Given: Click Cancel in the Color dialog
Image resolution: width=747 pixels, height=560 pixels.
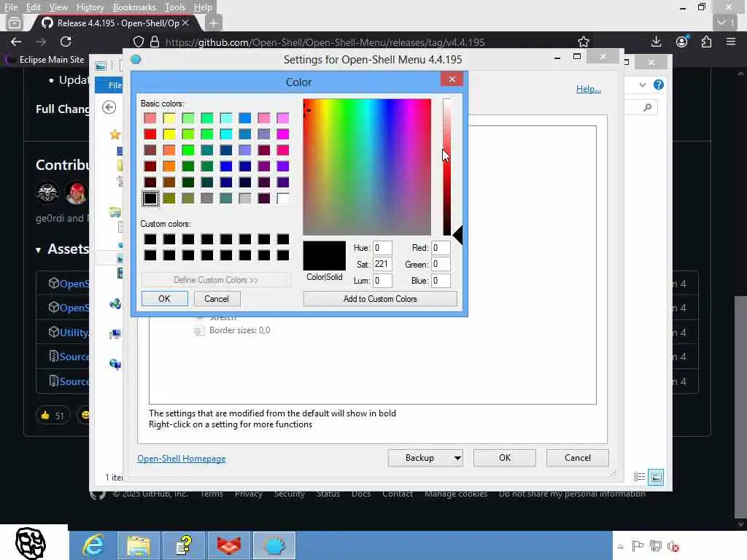Looking at the screenshot, I should click(x=216, y=298).
